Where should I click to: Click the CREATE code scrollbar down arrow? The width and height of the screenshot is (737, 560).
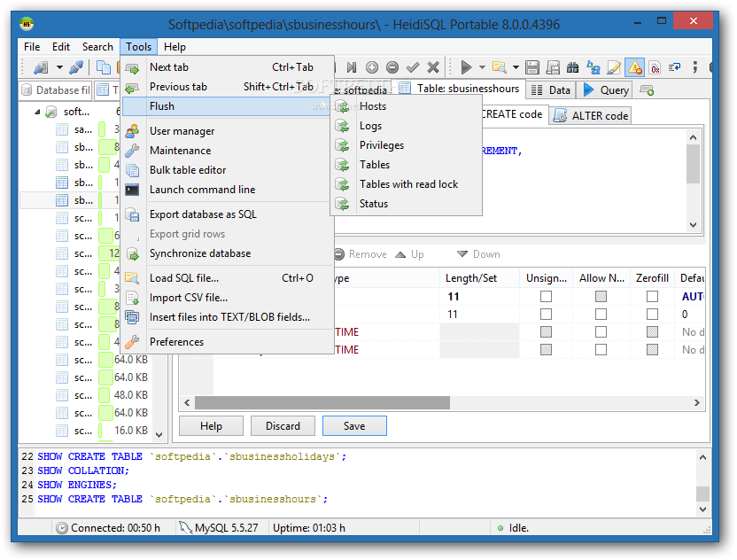pyautogui.click(x=694, y=224)
